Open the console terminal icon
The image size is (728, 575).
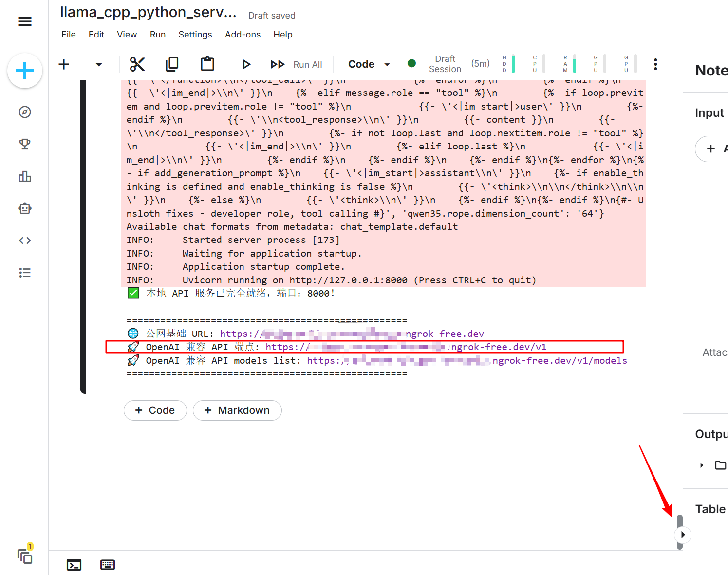pyautogui.click(x=74, y=565)
